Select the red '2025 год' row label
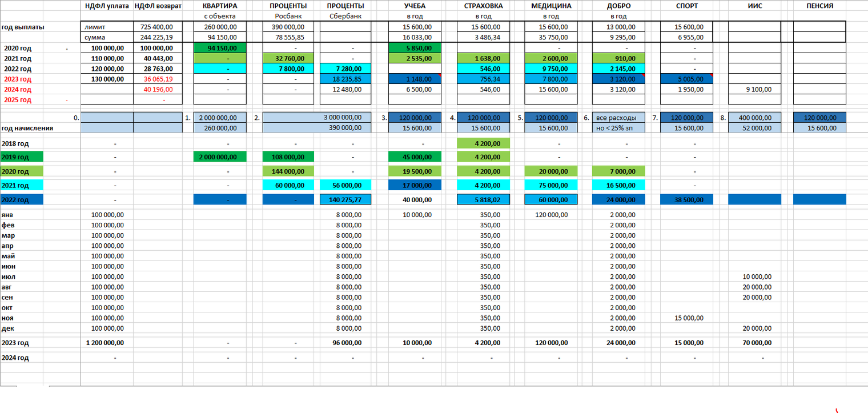 coord(18,100)
